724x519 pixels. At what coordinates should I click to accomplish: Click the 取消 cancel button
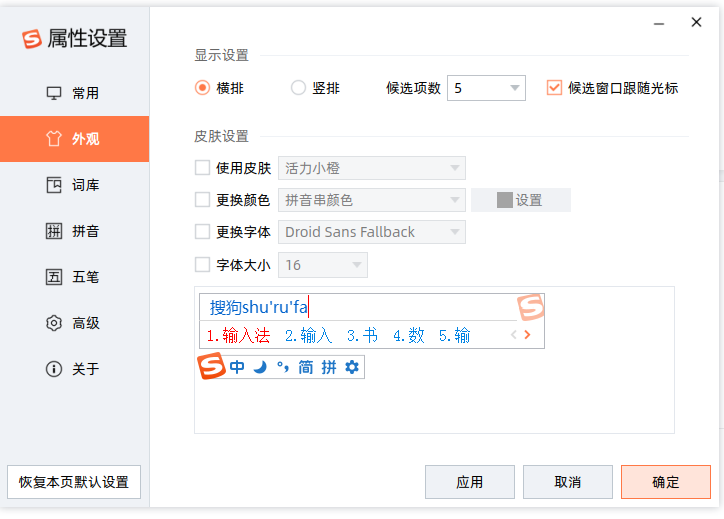tap(567, 482)
